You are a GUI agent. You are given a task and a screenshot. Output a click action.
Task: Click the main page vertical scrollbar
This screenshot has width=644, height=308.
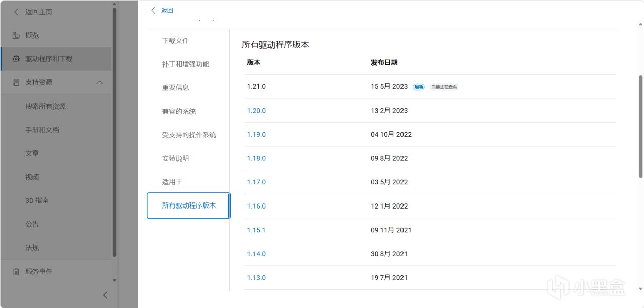[640, 127]
